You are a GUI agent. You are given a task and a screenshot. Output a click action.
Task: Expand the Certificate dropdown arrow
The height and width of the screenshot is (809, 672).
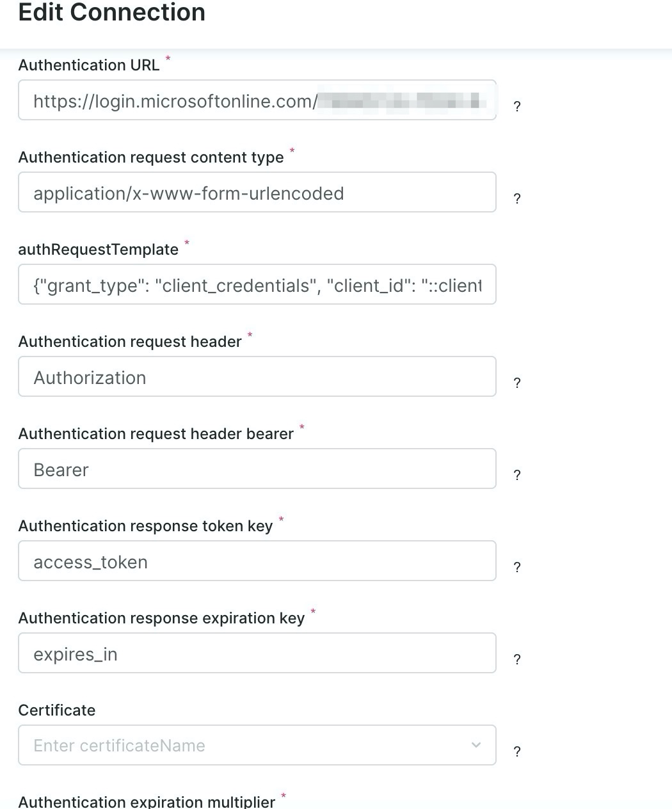point(476,745)
